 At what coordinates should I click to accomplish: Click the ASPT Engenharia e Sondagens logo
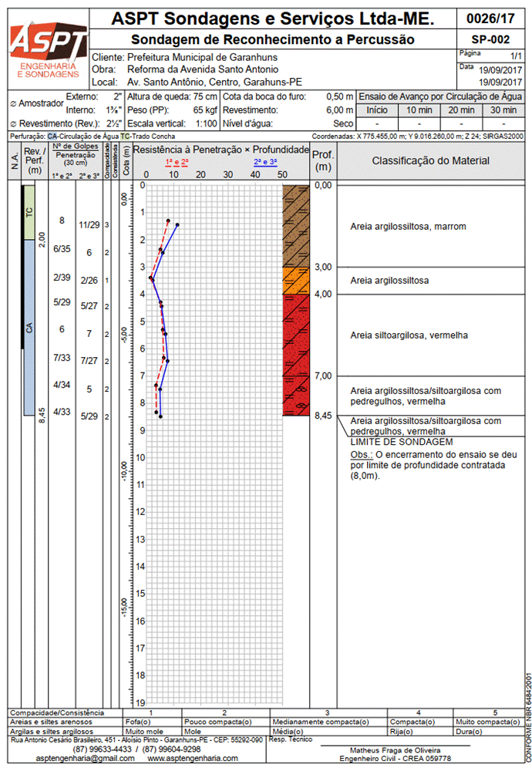[49, 49]
